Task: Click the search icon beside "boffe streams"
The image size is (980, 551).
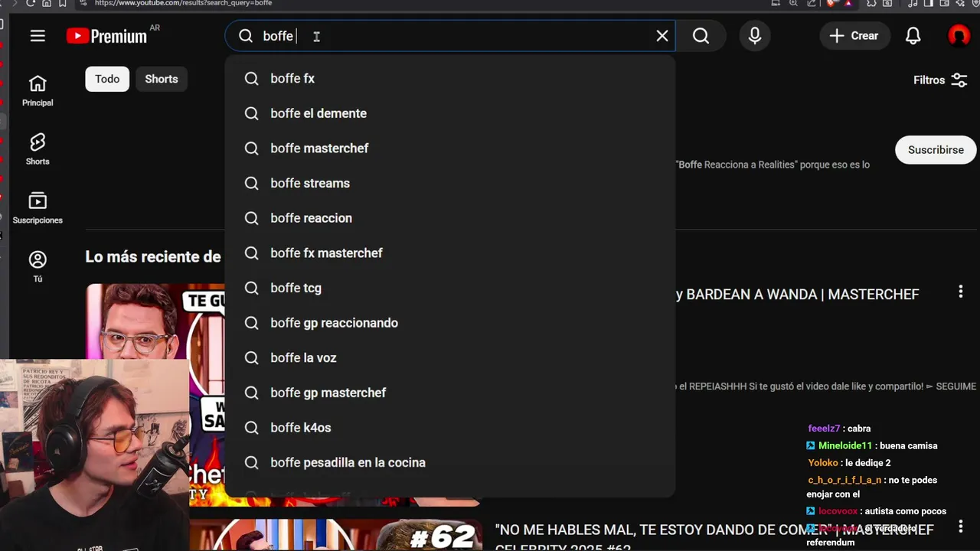Action: [251, 183]
